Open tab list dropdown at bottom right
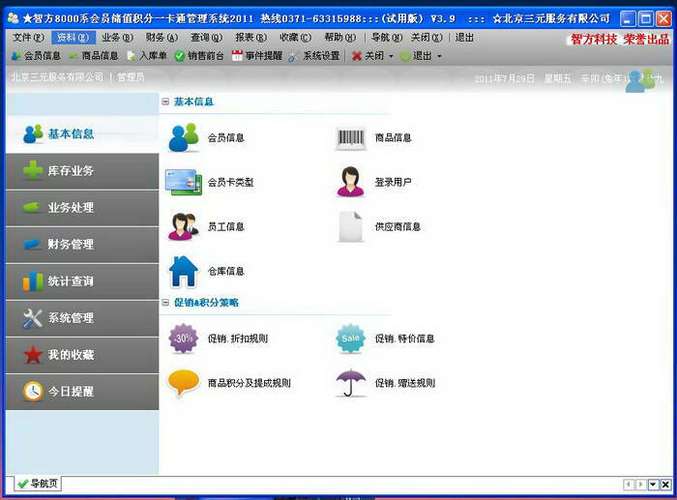The width and height of the screenshot is (677, 500). tap(653, 484)
